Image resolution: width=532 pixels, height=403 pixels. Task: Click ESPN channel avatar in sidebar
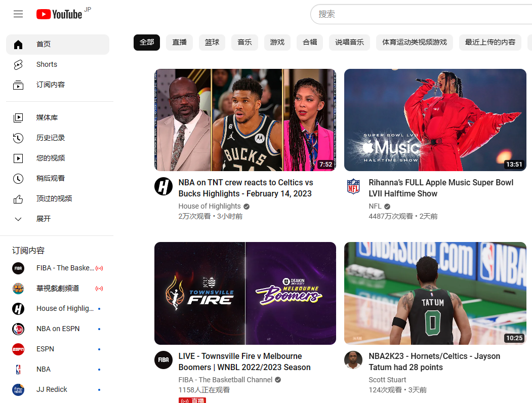(x=18, y=349)
